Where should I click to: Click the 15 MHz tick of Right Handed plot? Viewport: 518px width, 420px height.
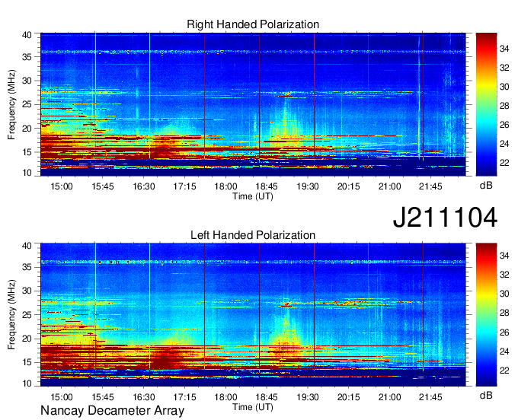coord(27,152)
